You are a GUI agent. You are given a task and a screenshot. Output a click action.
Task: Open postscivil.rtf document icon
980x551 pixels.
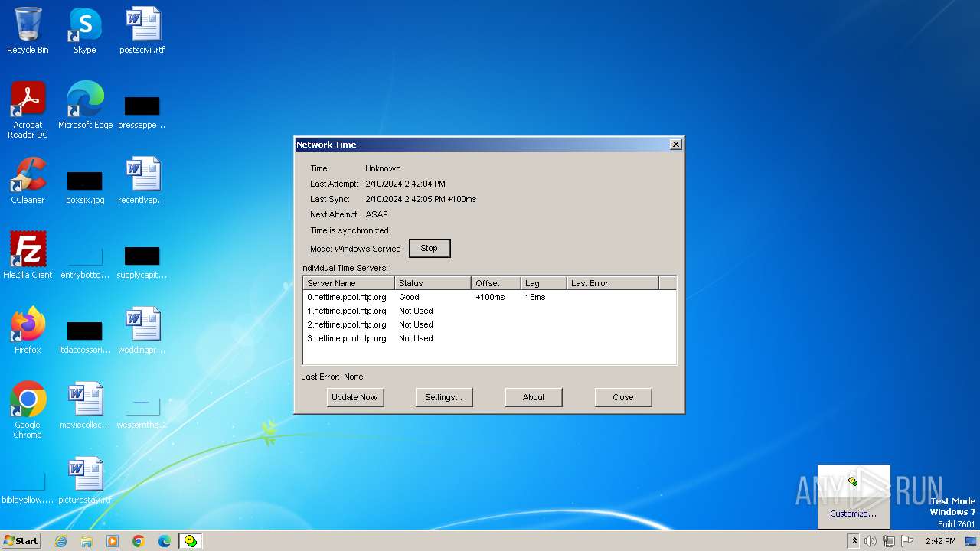[x=142, y=31]
